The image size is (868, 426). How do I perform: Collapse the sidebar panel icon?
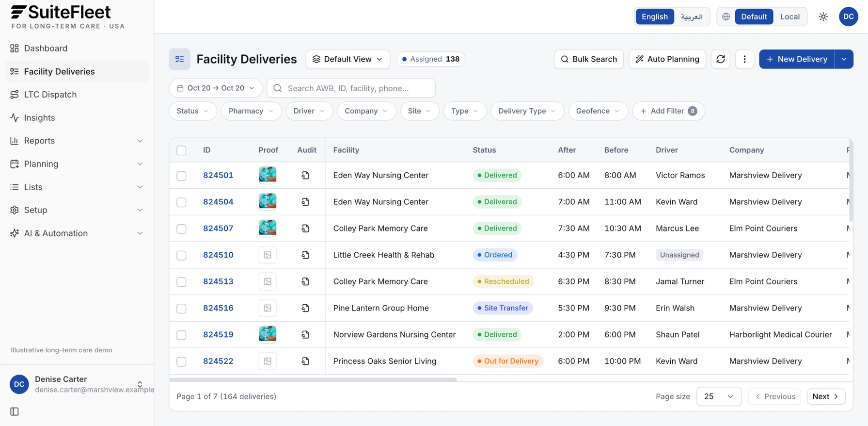click(15, 411)
